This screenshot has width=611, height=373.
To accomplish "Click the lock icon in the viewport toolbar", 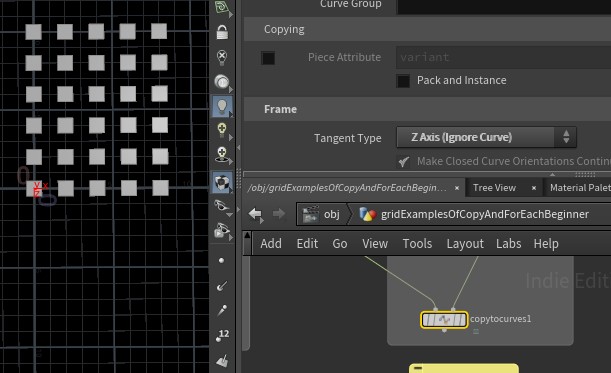I will [222, 32].
